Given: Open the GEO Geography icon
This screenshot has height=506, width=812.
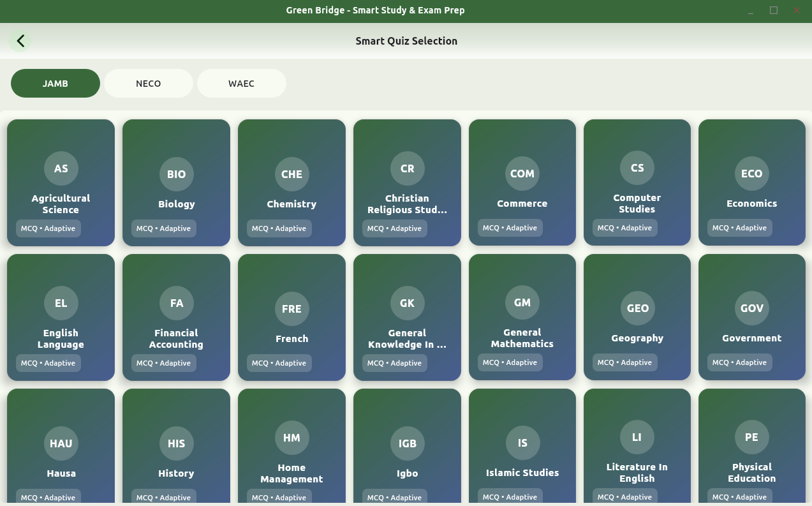Looking at the screenshot, I should tap(637, 308).
